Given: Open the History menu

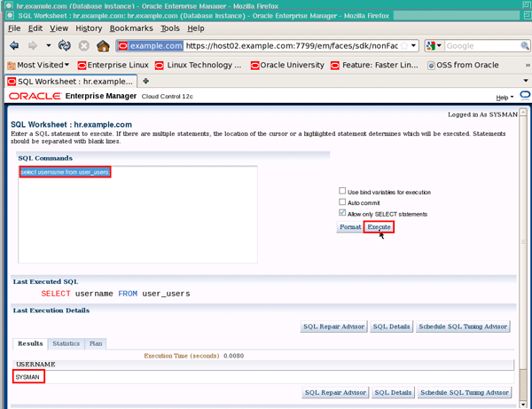Looking at the screenshot, I should point(89,28).
